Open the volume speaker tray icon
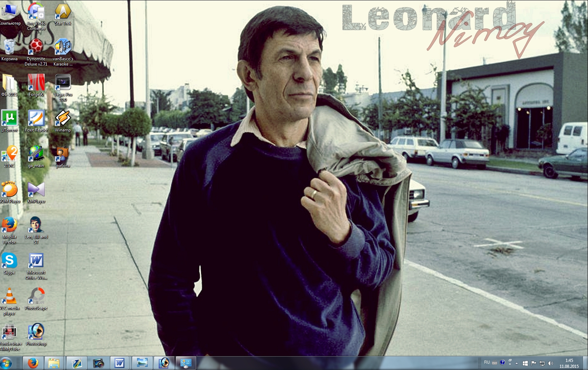This screenshot has height=370, width=588. point(551,363)
